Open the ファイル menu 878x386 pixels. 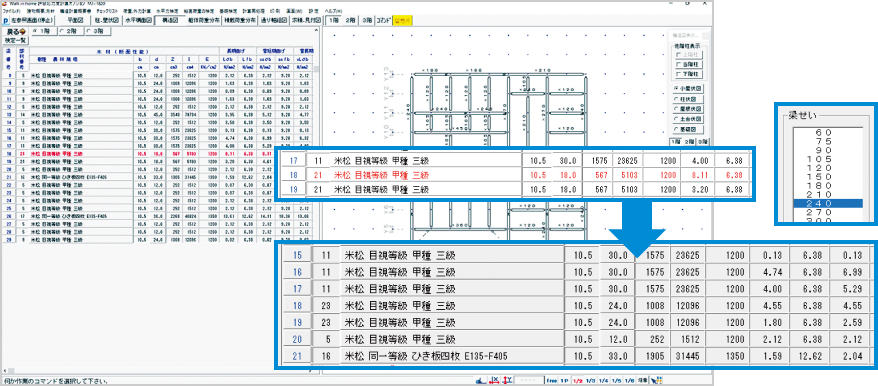(x=11, y=11)
